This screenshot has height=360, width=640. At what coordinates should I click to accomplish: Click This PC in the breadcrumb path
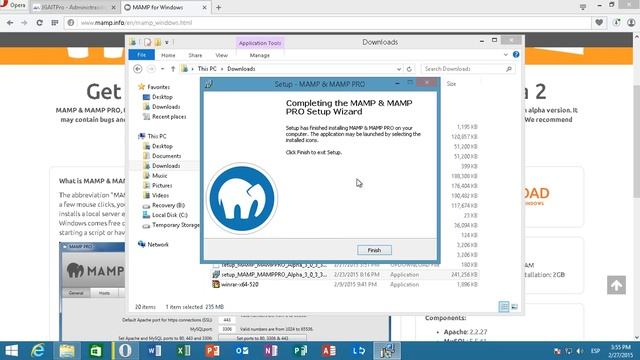pos(207,69)
